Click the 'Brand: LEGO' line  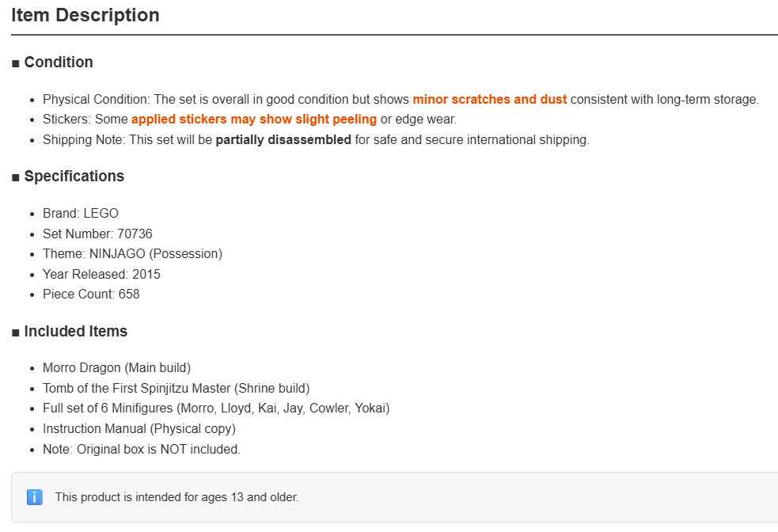pyautogui.click(x=81, y=214)
